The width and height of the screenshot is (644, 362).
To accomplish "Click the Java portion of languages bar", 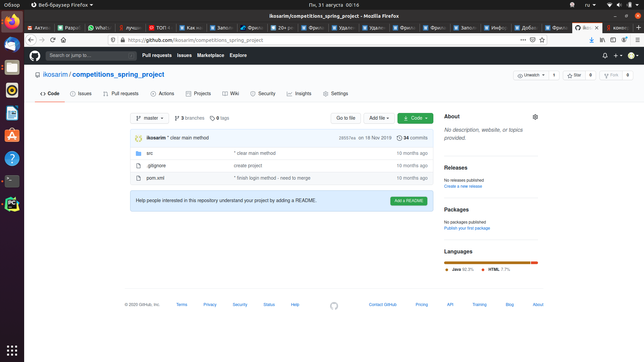I will click(487, 263).
